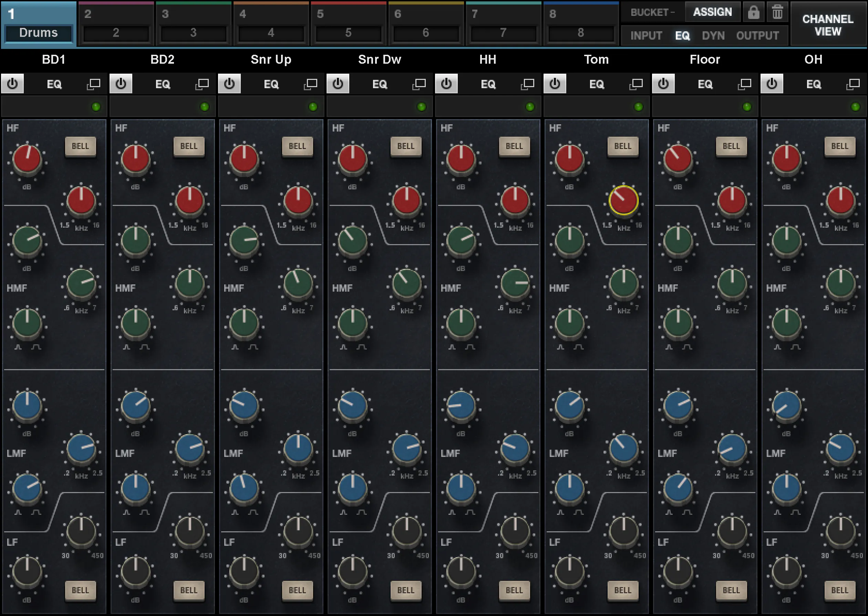Open the Snr Up EQ pop-out window icon
This screenshot has width=868, height=616.
[x=310, y=84]
